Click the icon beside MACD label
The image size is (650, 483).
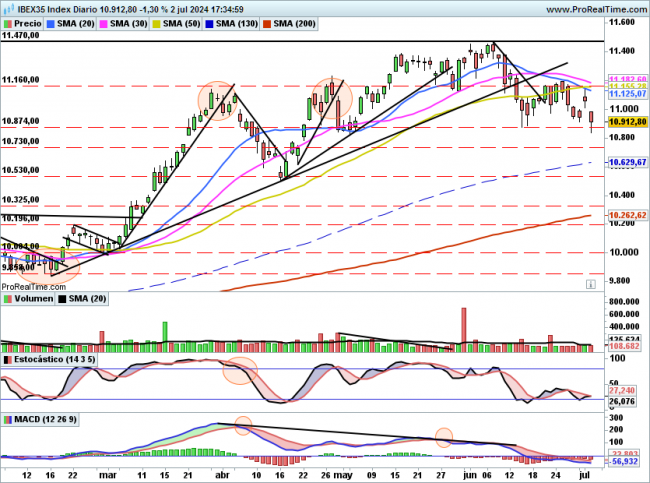click(8, 420)
